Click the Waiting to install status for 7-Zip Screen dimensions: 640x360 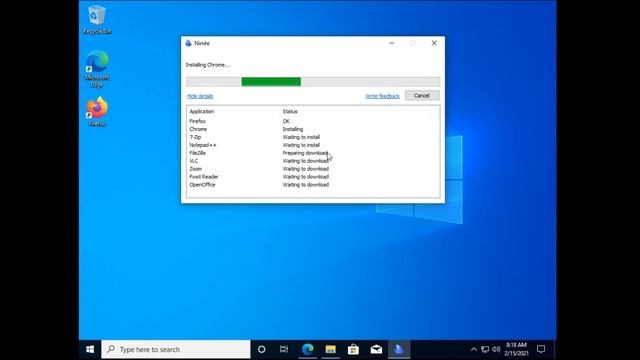point(301,137)
